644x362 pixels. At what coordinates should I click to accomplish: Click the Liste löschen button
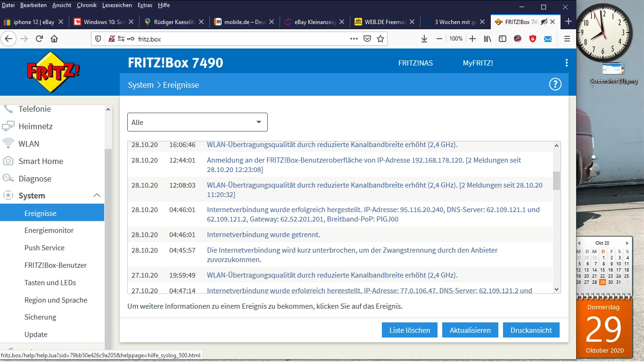click(x=410, y=330)
